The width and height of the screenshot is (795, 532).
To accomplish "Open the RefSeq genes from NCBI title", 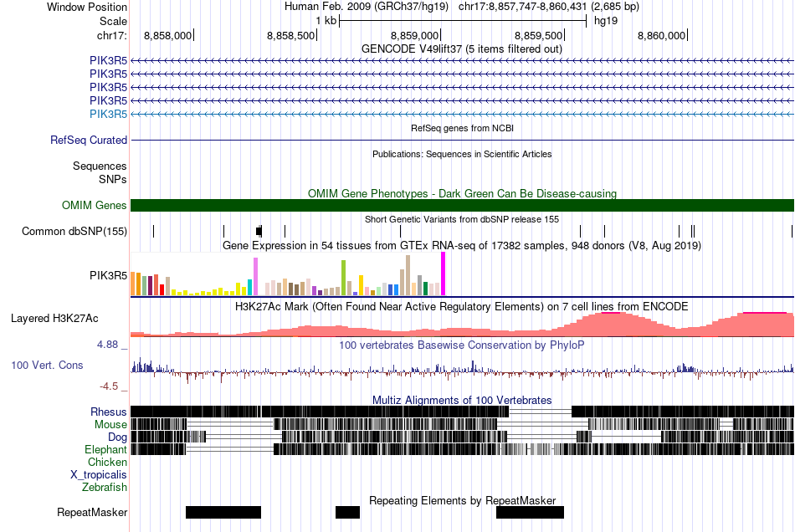I will pyautogui.click(x=462, y=128).
